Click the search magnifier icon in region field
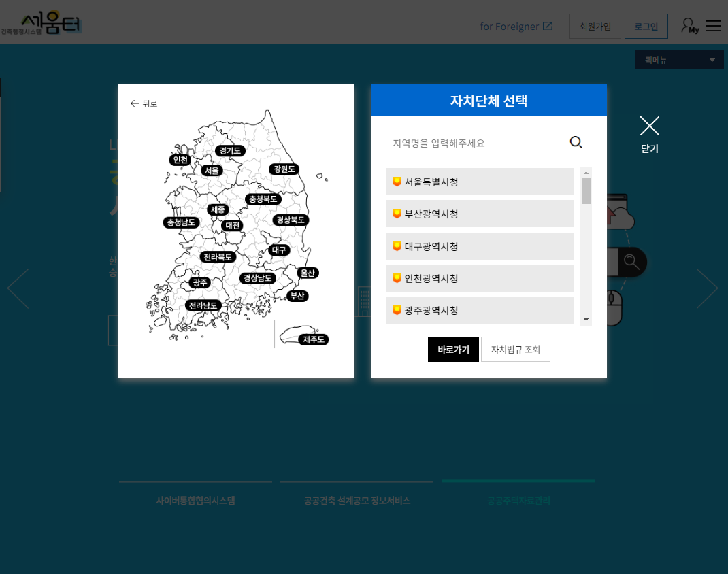Image resolution: width=728 pixels, height=574 pixels. click(x=576, y=142)
